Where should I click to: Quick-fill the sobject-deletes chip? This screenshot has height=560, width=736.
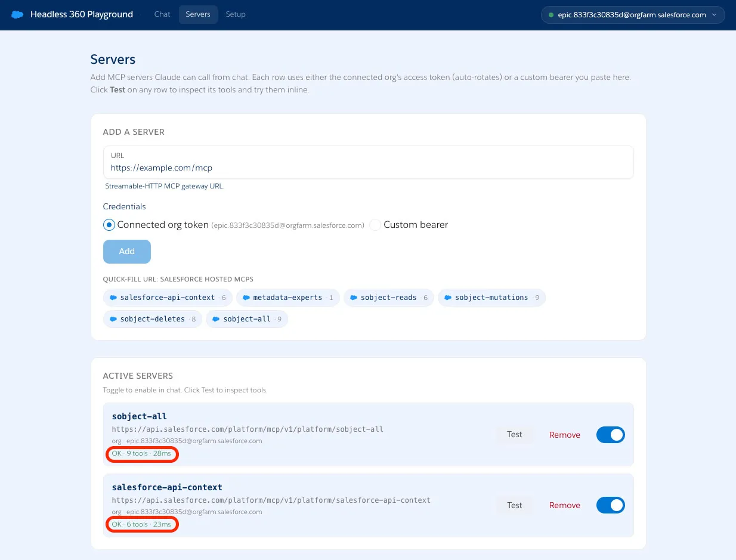tap(153, 319)
